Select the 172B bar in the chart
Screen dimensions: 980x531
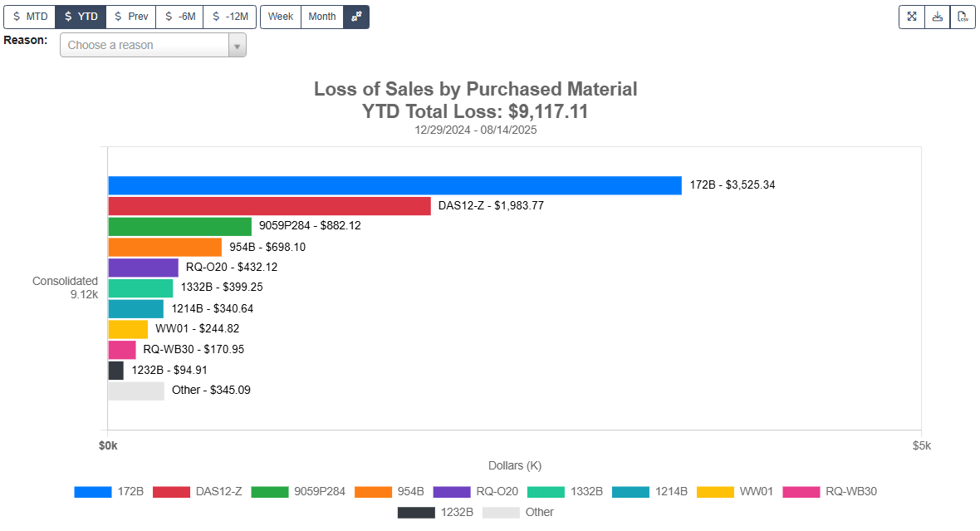pyautogui.click(x=394, y=184)
